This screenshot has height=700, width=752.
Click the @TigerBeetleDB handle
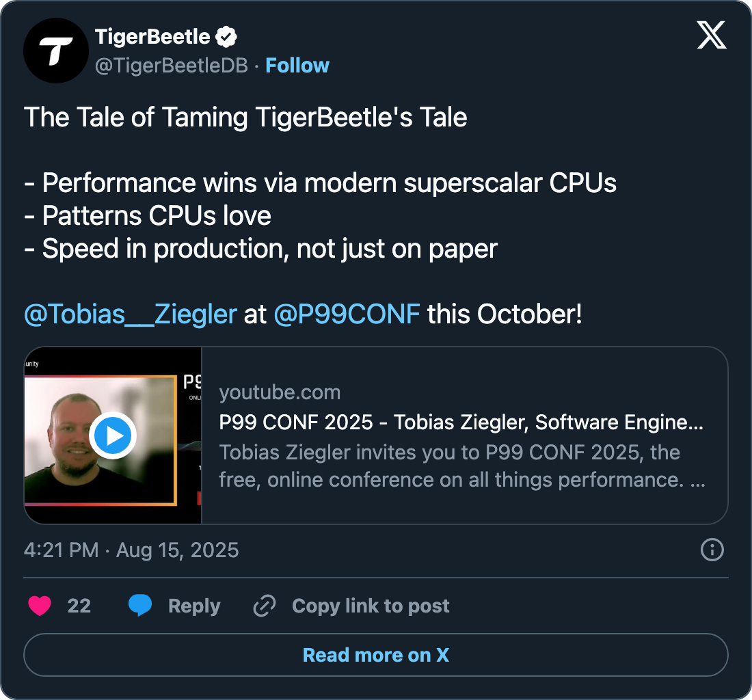tap(171, 66)
